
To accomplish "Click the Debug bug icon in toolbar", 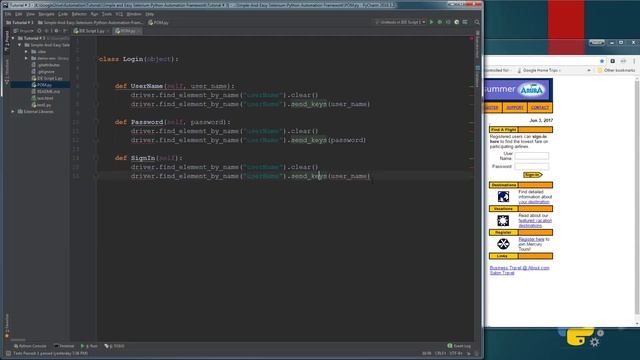I will (440, 22).
